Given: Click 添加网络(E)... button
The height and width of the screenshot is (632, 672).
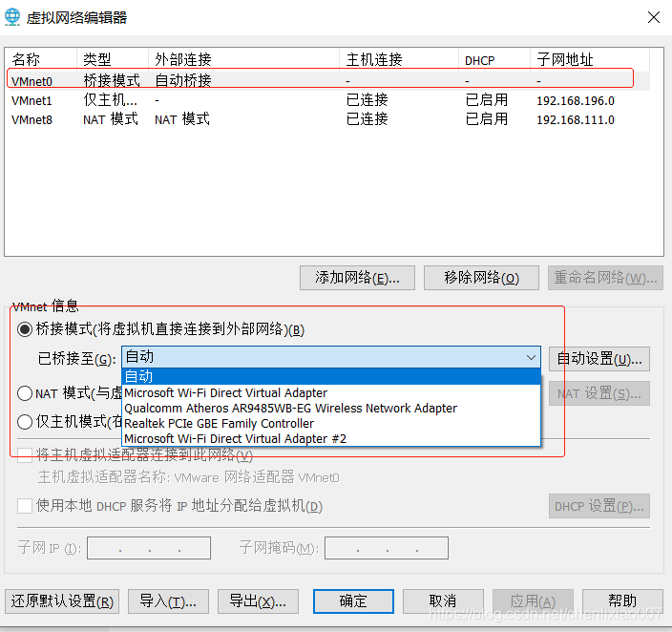Looking at the screenshot, I should coord(357,278).
